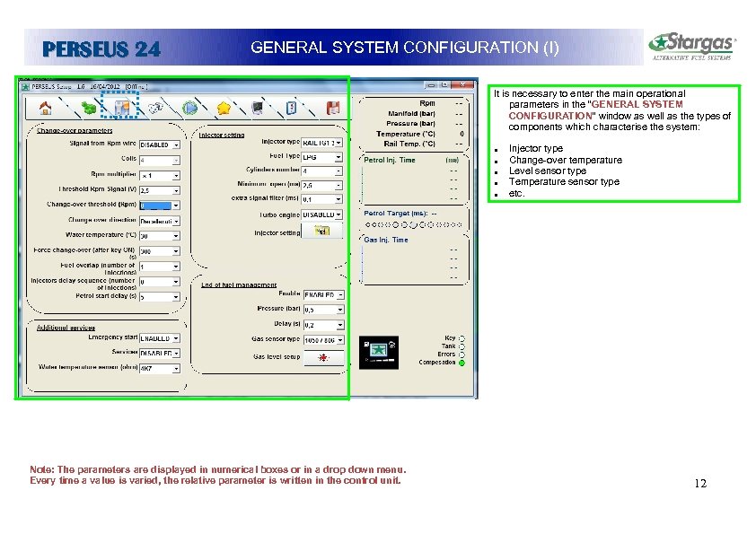Viewport: 756px width, 534px height.
Task: Open the Change-over direction dropdown
Action: click(x=176, y=221)
